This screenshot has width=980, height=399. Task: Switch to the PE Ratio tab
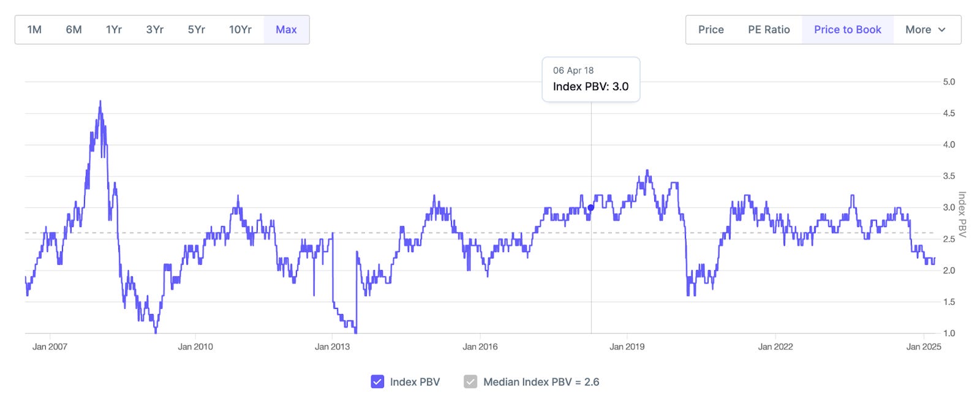pos(768,29)
